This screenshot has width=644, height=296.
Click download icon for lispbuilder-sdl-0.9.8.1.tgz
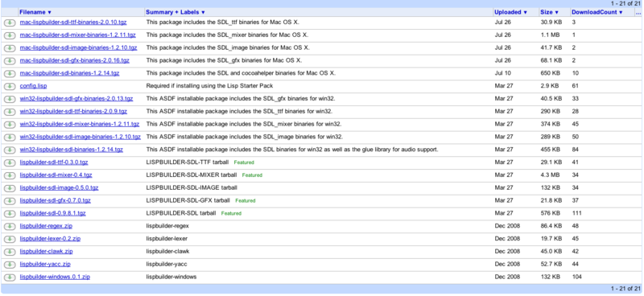[9, 213]
